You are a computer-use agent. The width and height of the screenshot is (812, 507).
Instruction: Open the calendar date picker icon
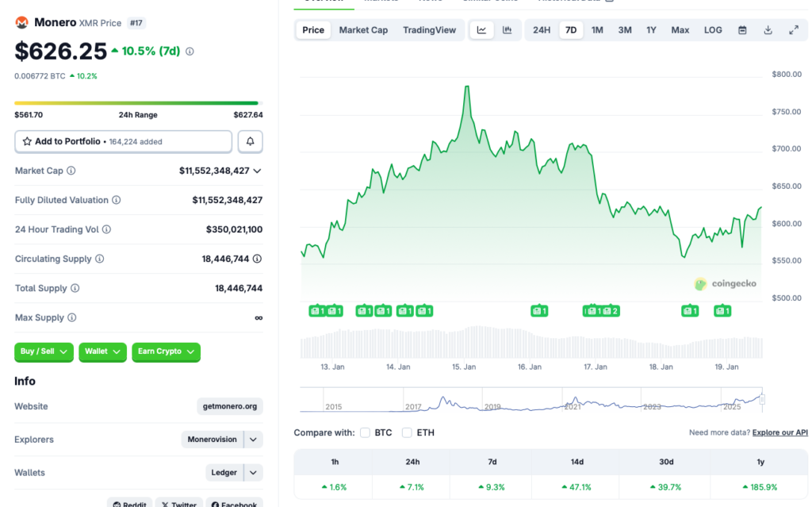(x=741, y=29)
